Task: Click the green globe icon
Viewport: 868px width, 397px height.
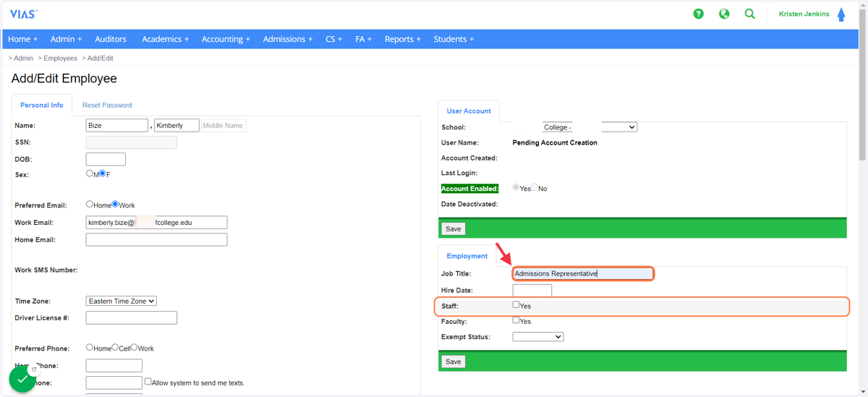Action: tap(724, 14)
